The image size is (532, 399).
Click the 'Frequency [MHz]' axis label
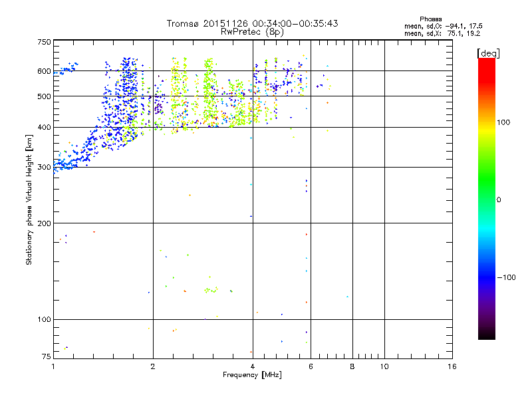pyautogui.click(x=252, y=375)
